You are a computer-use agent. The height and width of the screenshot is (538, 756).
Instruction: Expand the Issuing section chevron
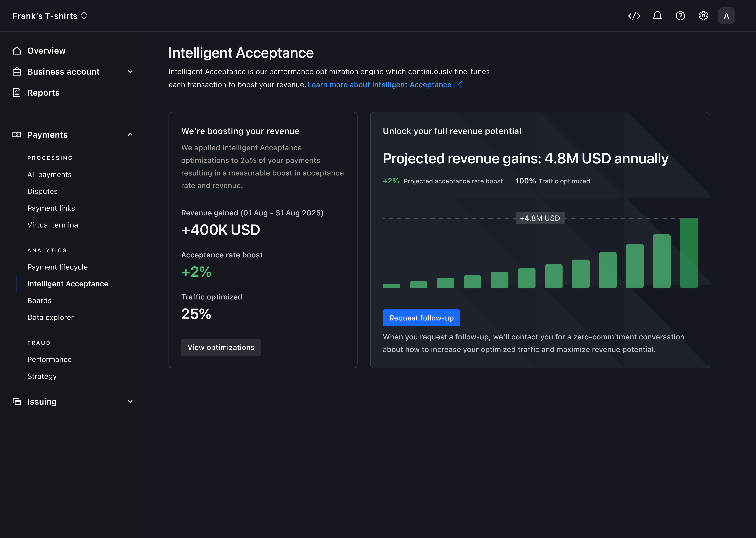130,402
